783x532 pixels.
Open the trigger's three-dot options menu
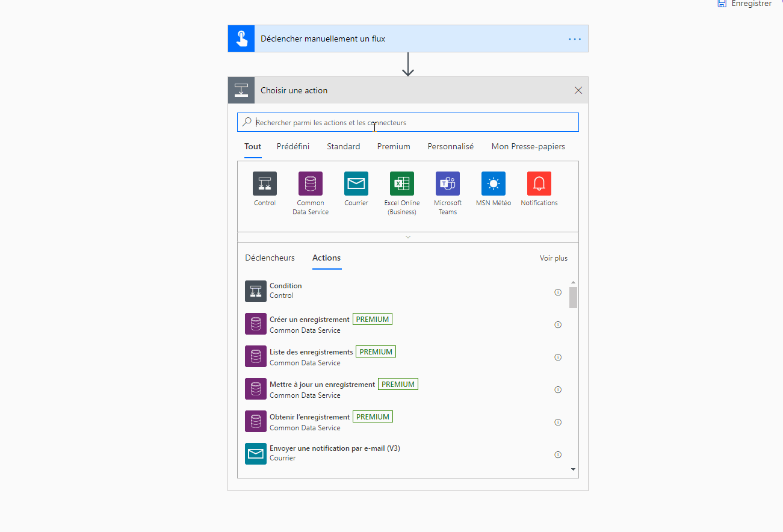pos(575,39)
